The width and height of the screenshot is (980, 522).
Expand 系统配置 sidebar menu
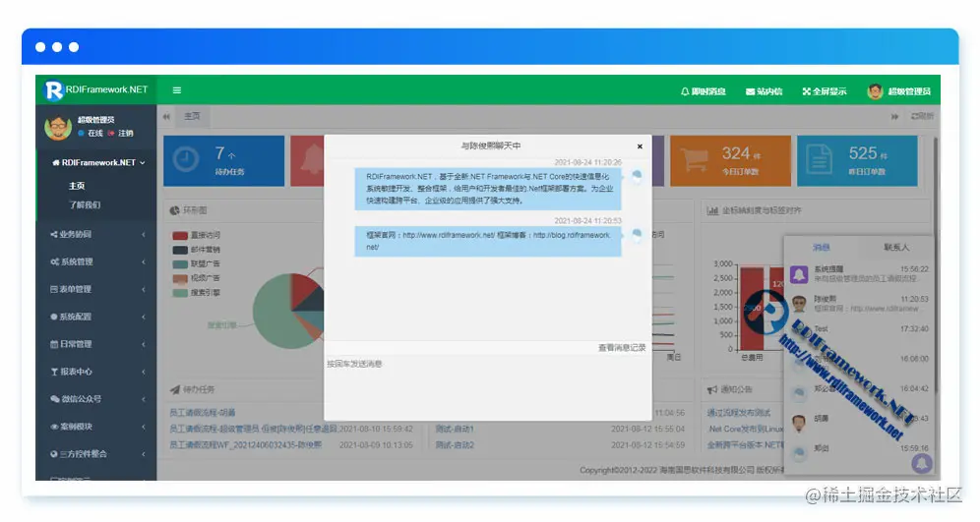[x=96, y=317]
